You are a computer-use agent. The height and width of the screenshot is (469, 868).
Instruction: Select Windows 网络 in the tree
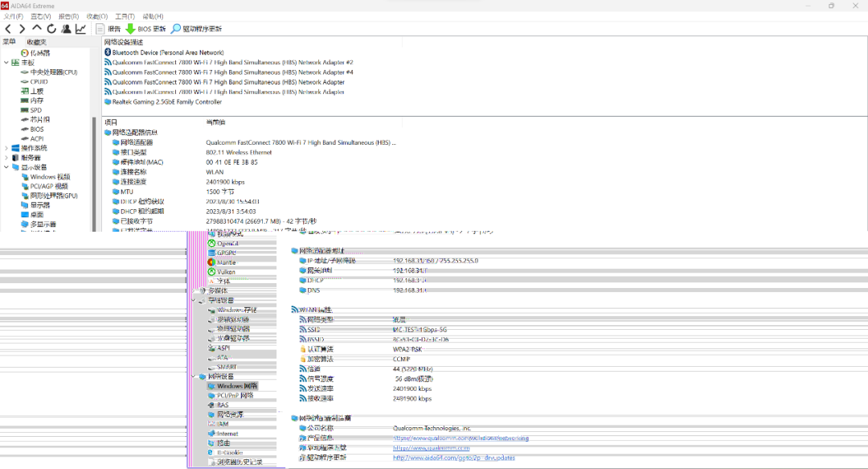232,386
